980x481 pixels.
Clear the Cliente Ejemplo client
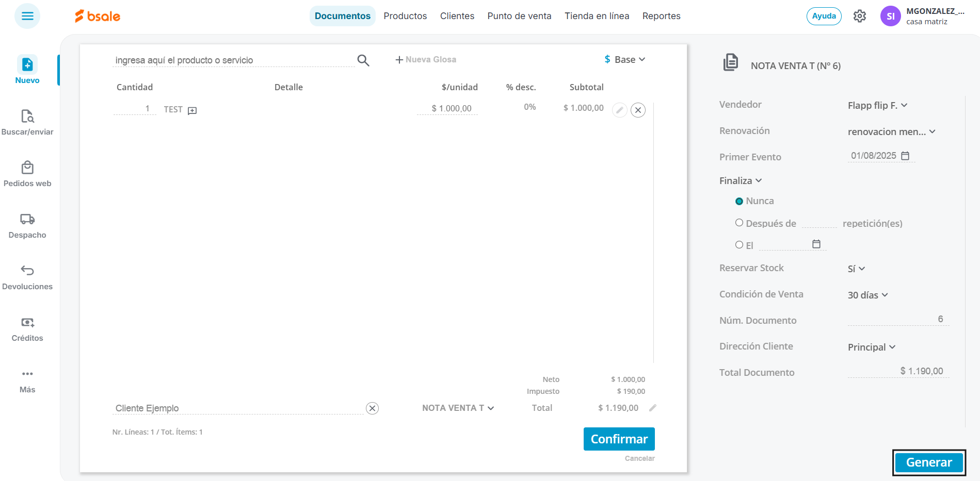pos(373,408)
